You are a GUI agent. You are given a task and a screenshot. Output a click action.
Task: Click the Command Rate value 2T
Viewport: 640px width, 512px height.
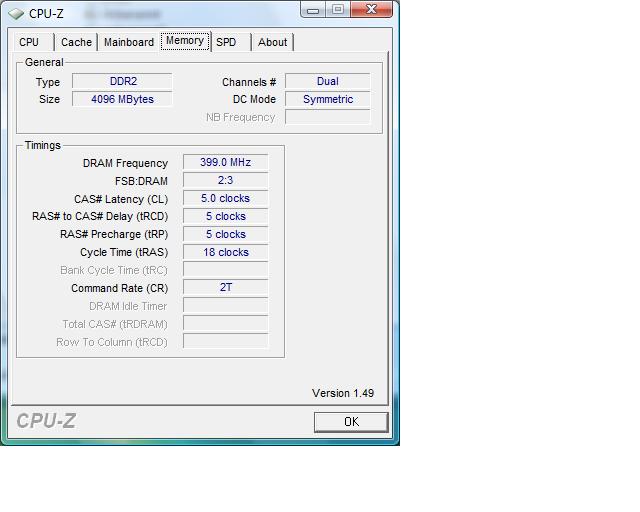point(226,287)
